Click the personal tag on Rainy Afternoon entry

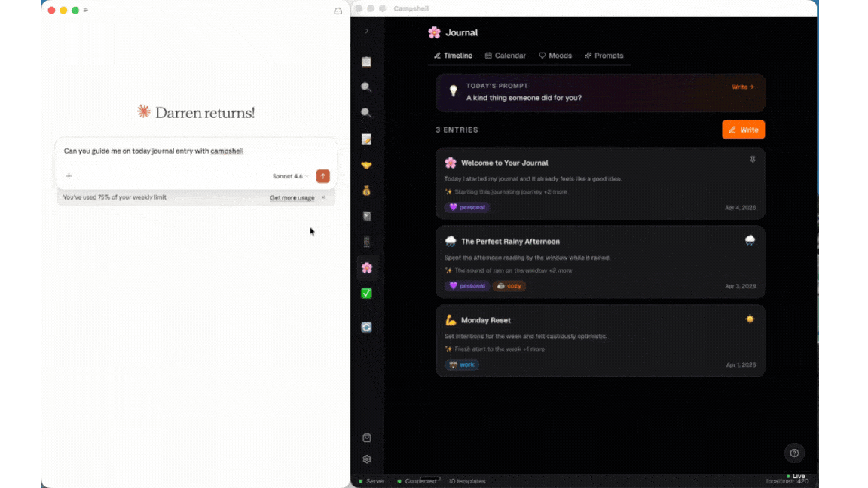[467, 286]
